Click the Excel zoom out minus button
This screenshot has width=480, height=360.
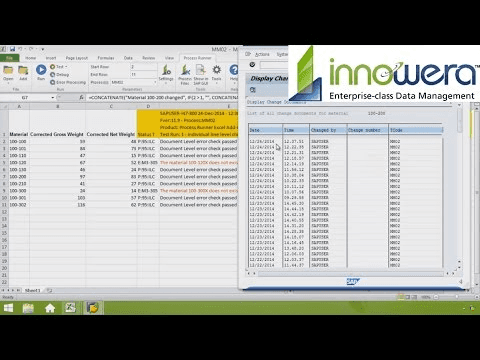point(436,297)
